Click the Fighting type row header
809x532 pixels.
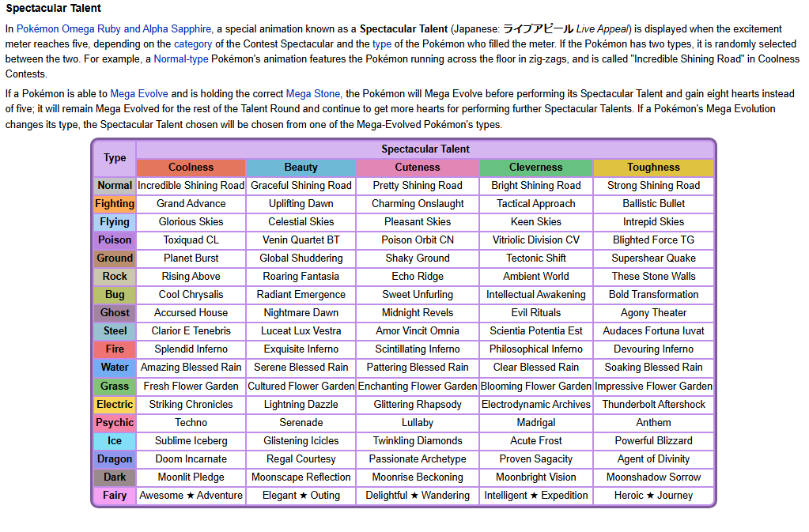coord(115,204)
